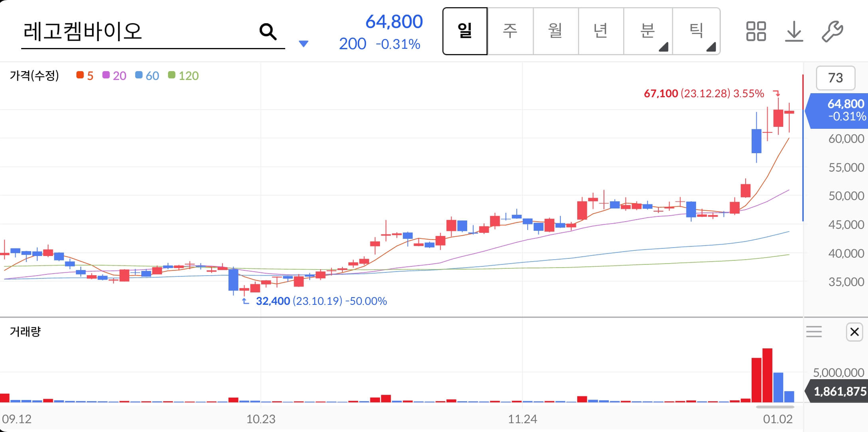The width and height of the screenshot is (868, 432).
Task: Click the red 67,100 high marker arrow
Action: click(776, 93)
